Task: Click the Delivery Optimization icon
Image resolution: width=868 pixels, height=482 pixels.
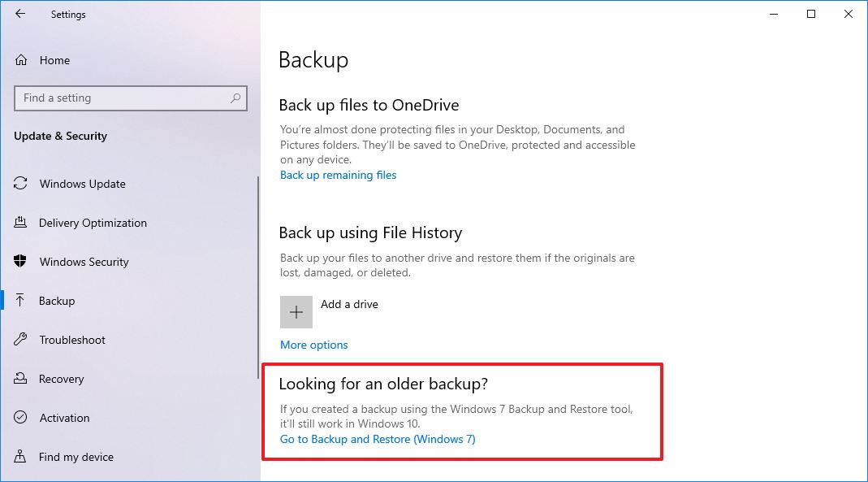Action: 21,223
